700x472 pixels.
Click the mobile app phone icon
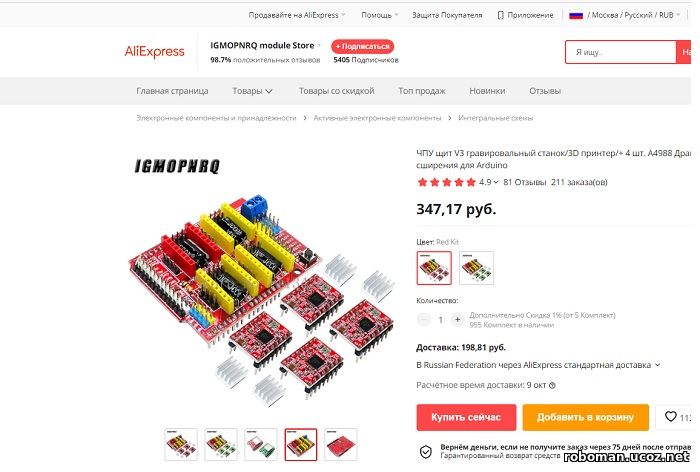(x=500, y=15)
